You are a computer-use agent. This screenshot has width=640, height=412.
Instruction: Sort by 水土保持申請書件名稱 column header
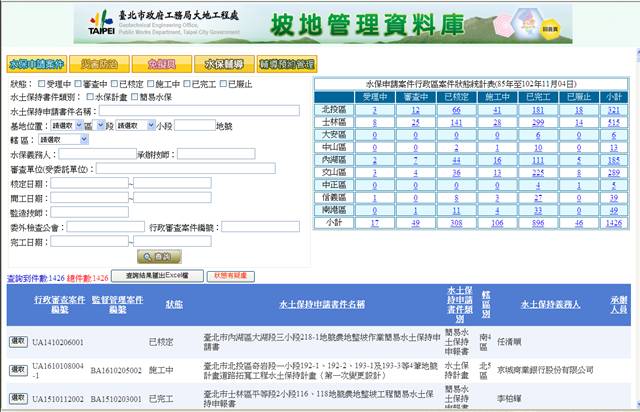click(x=322, y=305)
